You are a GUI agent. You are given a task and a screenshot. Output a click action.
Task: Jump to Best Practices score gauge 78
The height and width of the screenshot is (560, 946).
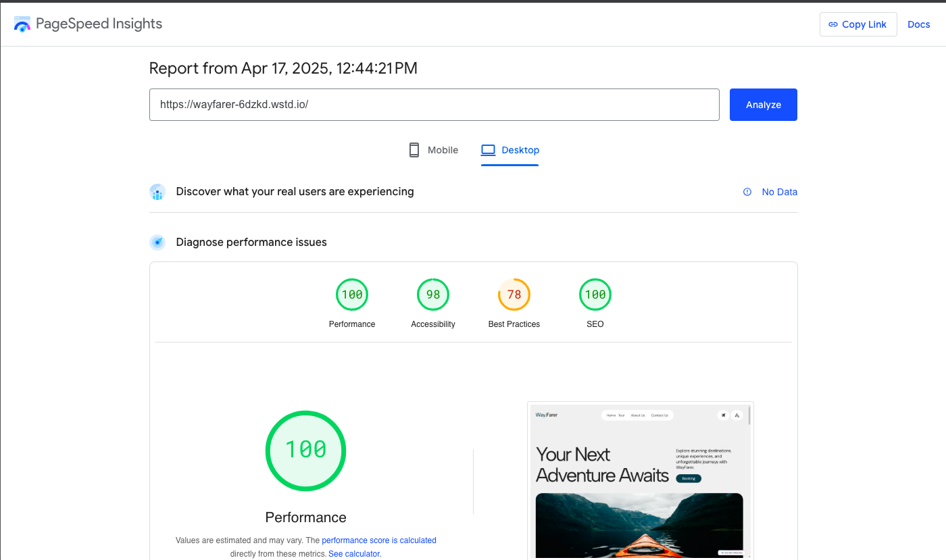[x=514, y=295]
